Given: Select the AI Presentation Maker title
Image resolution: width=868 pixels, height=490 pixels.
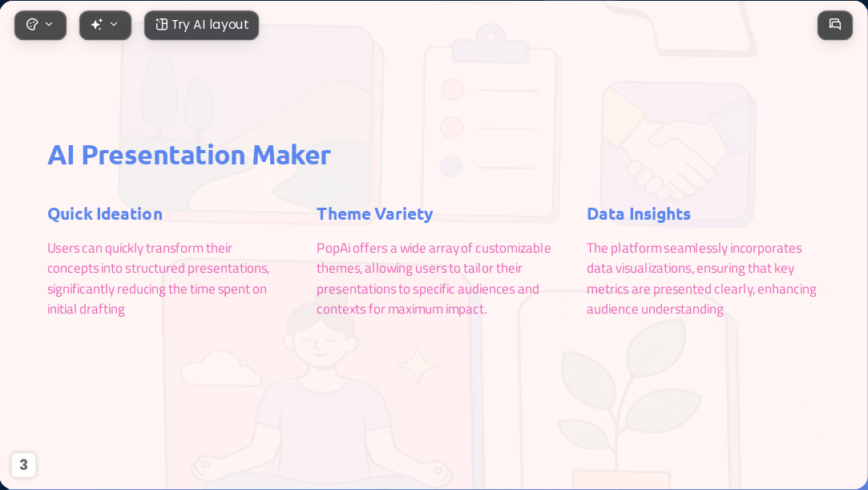Looking at the screenshot, I should [189, 155].
